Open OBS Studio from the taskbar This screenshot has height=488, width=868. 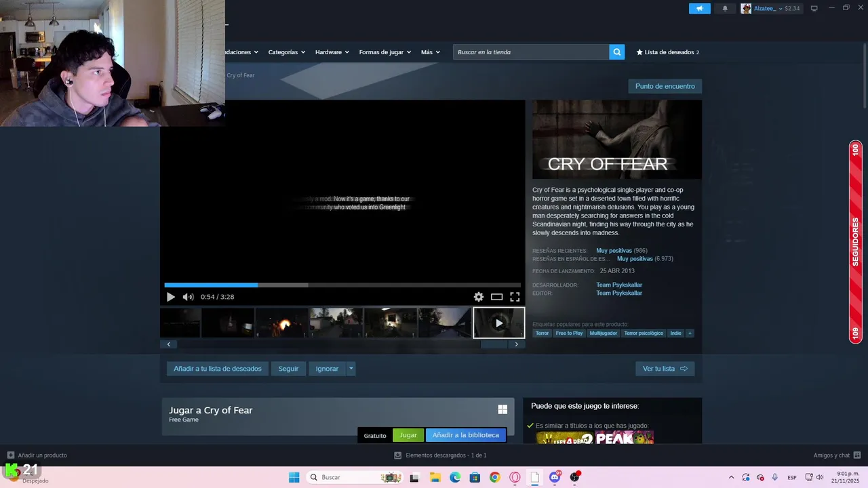point(575,477)
